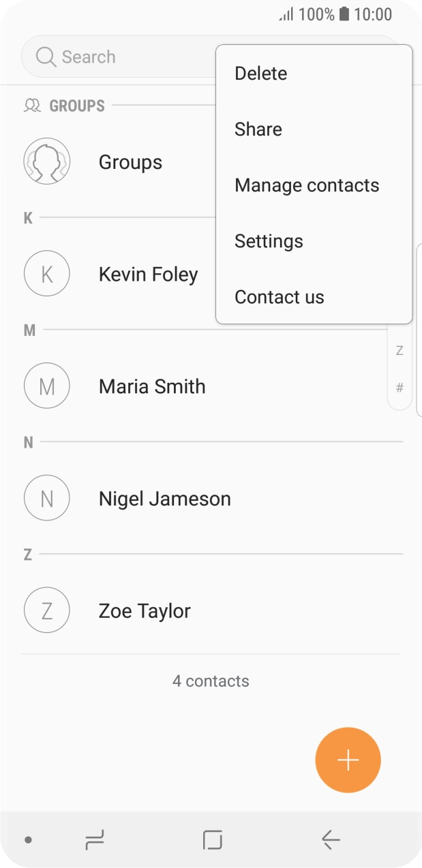Tap the Home navigation button
Viewport: 422px width, 868px height.
211,841
